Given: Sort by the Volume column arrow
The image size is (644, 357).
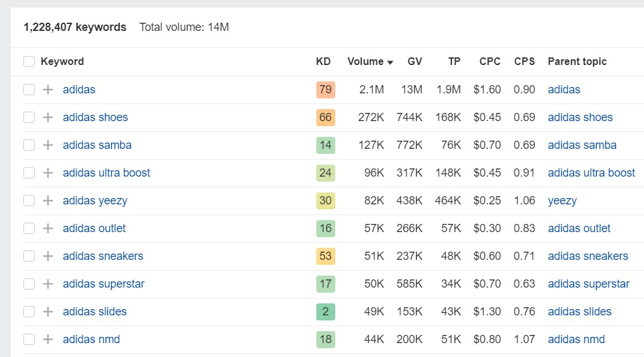Looking at the screenshot, I should [390, 62].
